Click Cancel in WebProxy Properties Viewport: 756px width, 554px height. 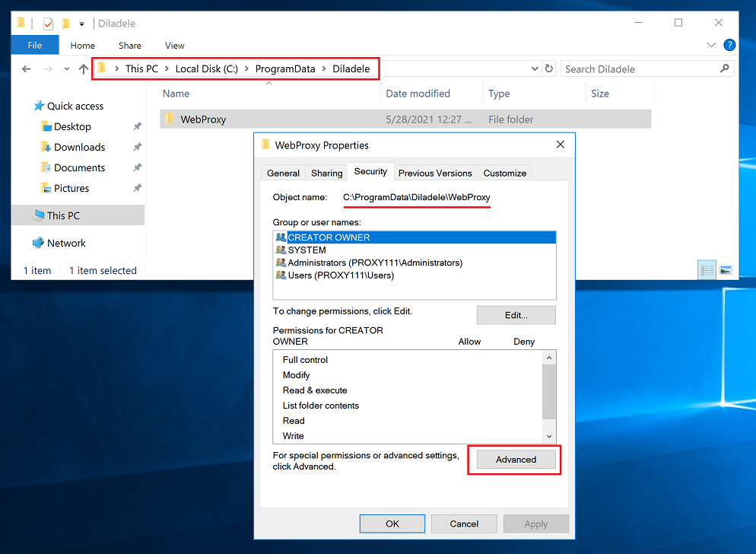464,524
